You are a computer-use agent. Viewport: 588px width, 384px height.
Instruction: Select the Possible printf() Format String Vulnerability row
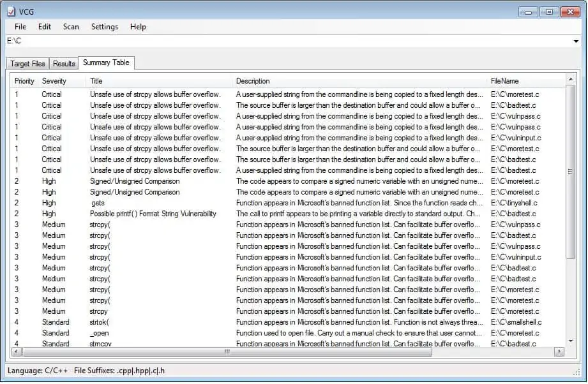[153, 214]
